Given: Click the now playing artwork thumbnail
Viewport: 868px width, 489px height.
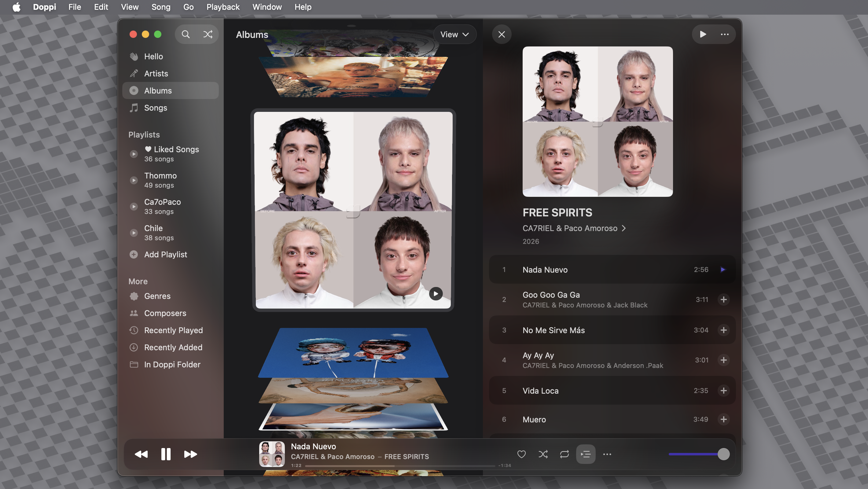Looking at the screenshot, I should (272, 454).
